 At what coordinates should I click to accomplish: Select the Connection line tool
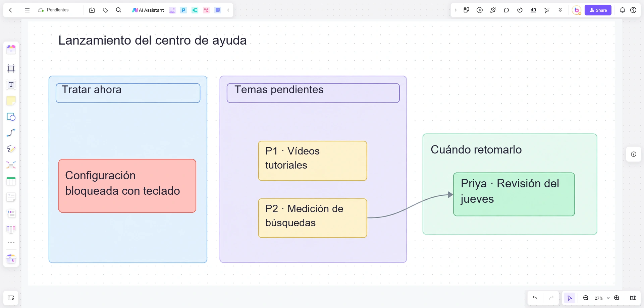coord(11,133)
